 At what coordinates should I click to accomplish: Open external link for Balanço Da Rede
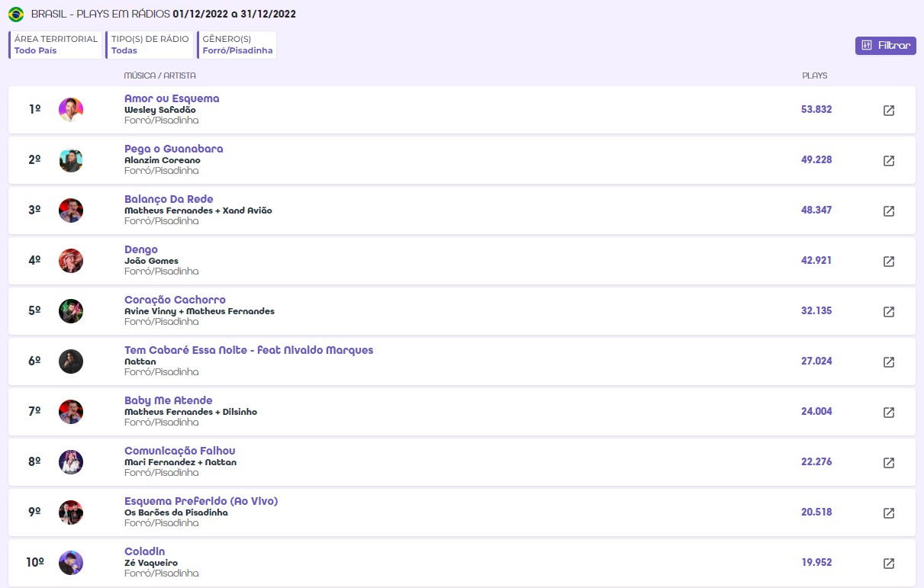pyautogui.click(x=889, y=211)
